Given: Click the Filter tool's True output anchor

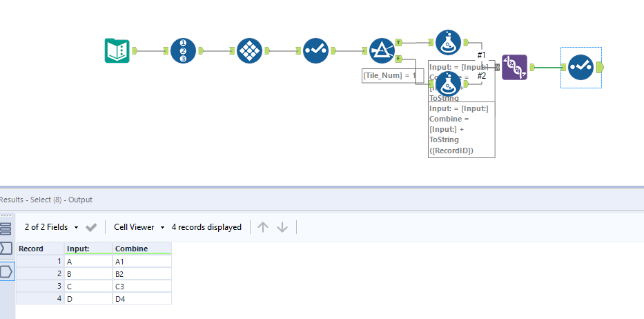Looking at the screenshot, I should point(399,42).
